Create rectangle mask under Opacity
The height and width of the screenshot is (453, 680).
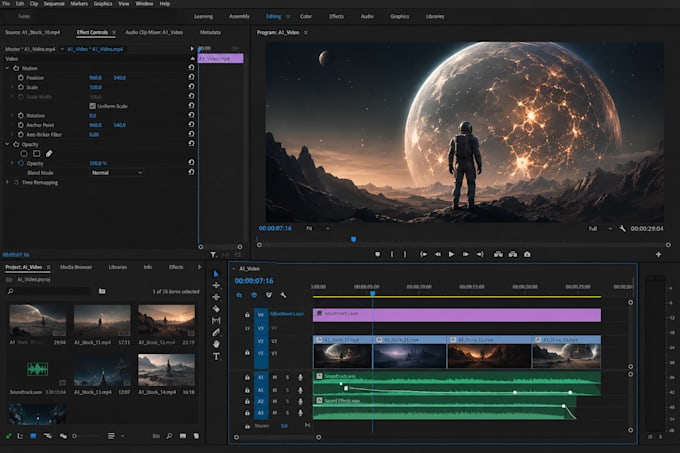pos(36,153)
